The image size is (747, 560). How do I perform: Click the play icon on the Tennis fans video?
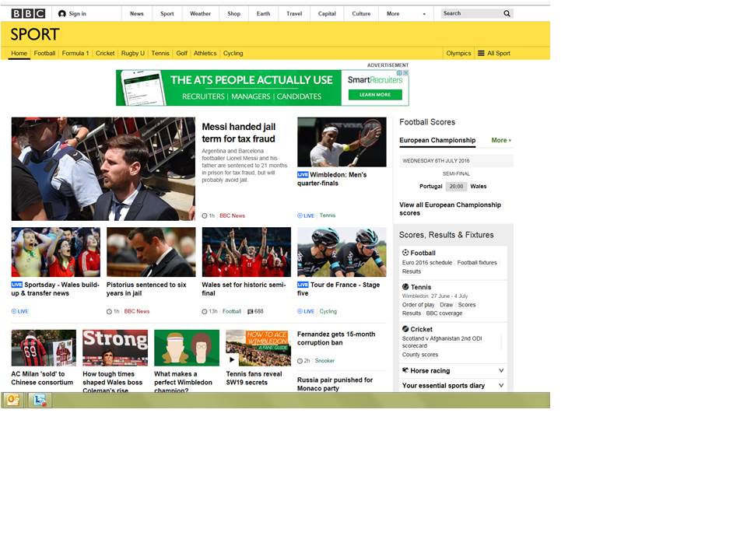pyautogui.click(x=232, y=359)
